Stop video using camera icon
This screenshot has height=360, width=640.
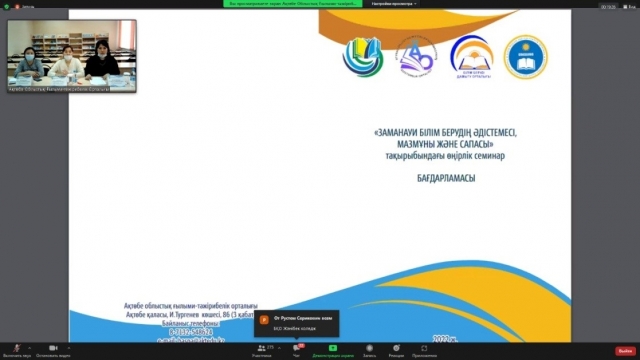53,351
